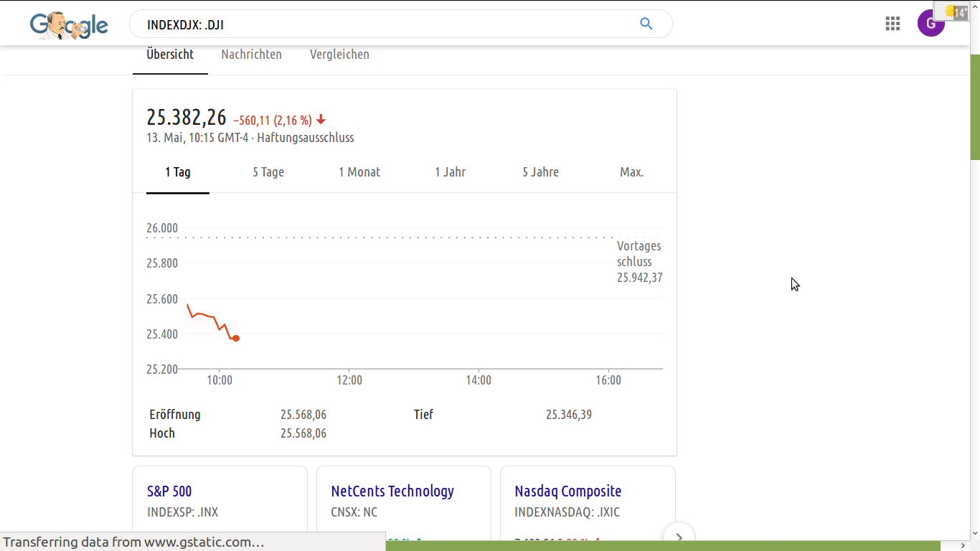The height and width of the screenshot is (551, 980).
Task: Click inside the INDEXDJX search field
Action: point(323,24)
